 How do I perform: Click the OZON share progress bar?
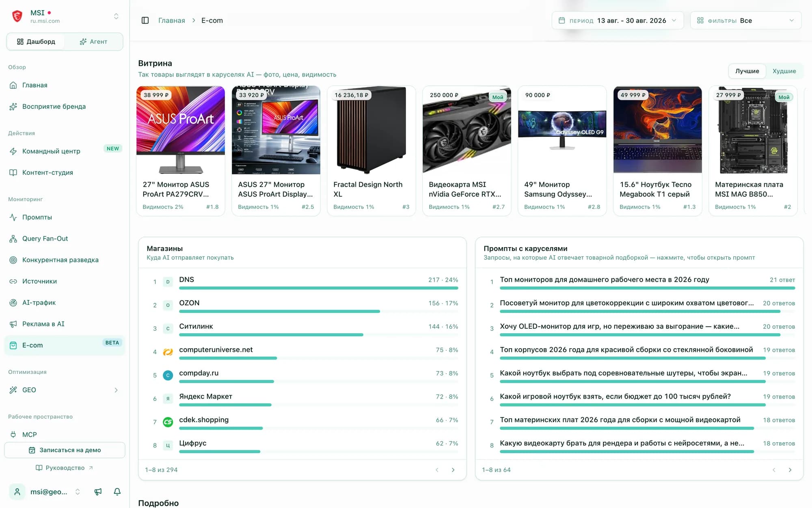(x=319, y=311)
